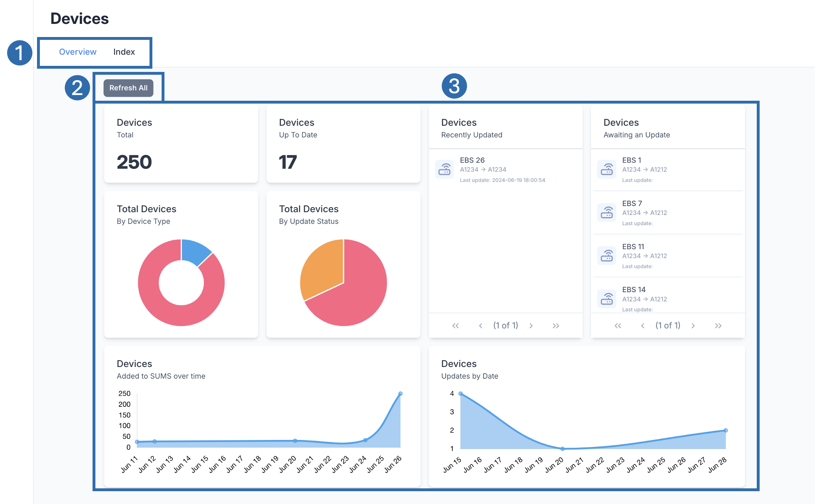Select the Overview tab
The image size is (818, 504).
[x=78, y=52]
